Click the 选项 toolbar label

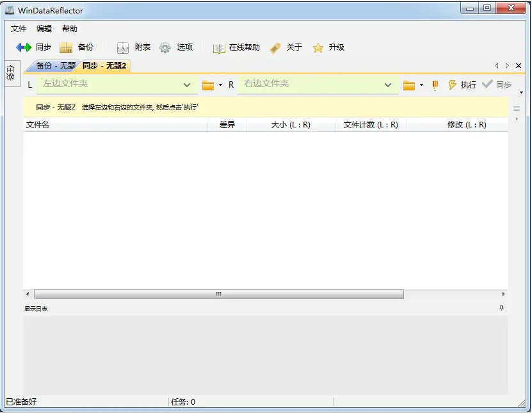[x=185, y=47]
